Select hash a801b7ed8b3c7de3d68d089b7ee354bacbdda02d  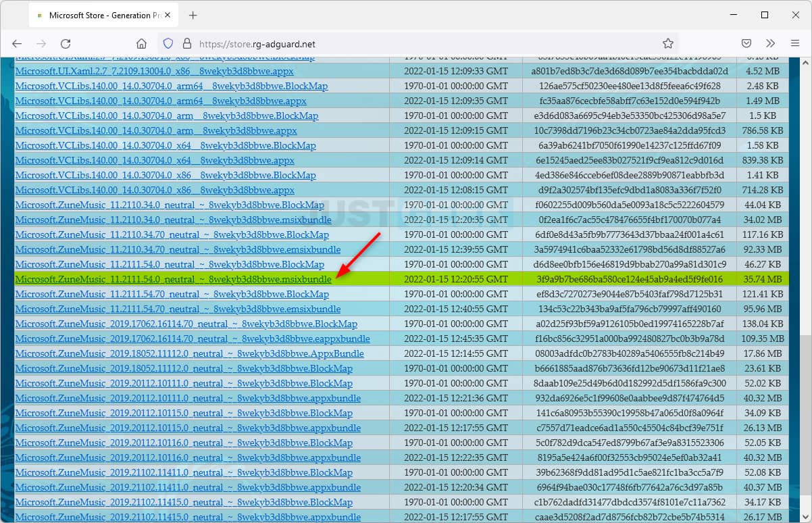coord(630,71)
